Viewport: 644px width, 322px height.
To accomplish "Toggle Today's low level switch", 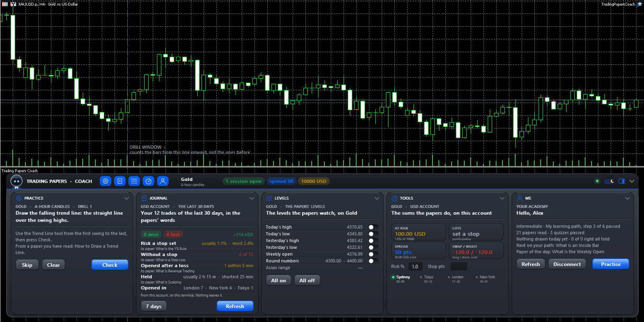I will (x=373, y=234).
